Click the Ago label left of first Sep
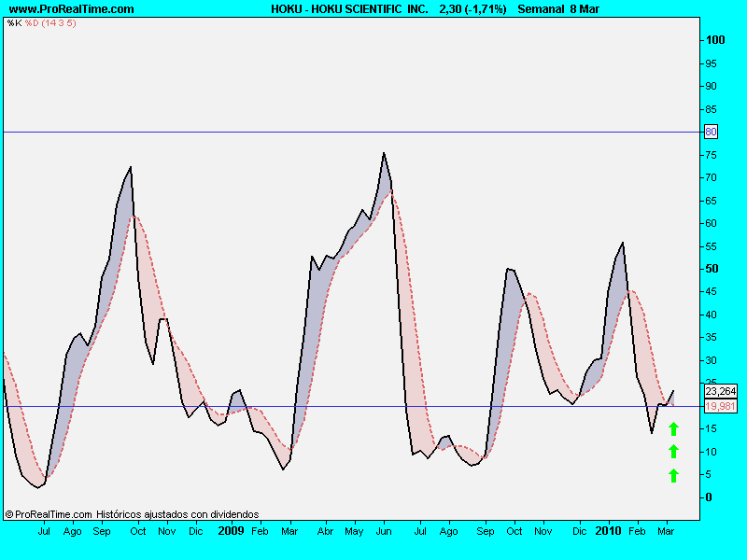This screenshot has height=560, width=747. point(73,531)
